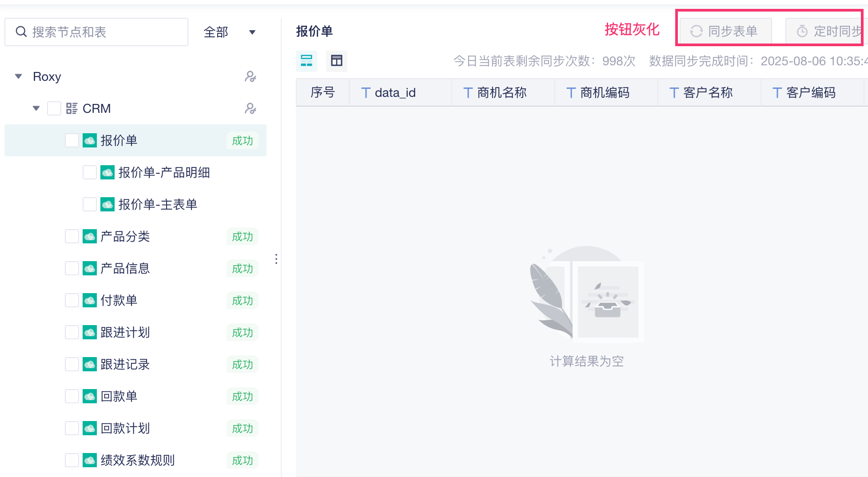Click the 序号 column header

tap(323, 92)
